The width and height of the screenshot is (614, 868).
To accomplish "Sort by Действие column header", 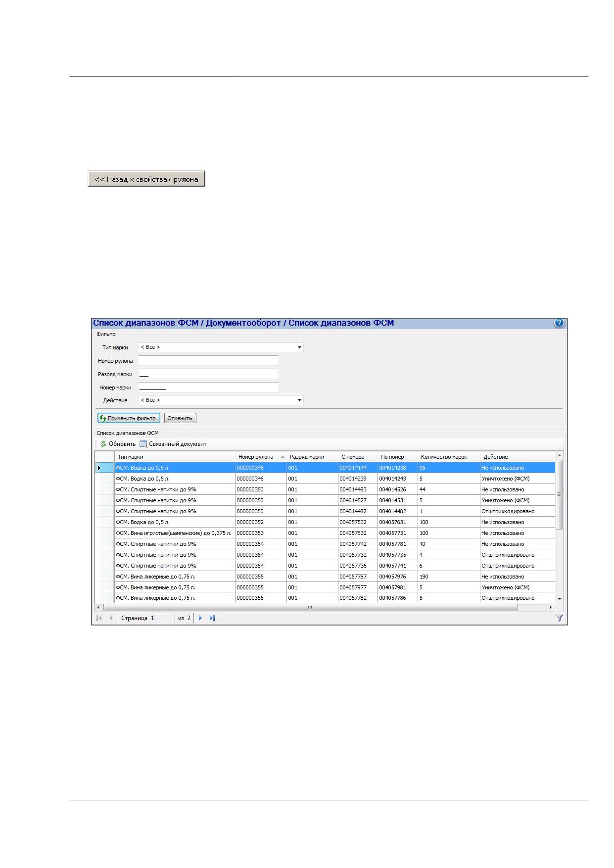I will tap(518, 457).
